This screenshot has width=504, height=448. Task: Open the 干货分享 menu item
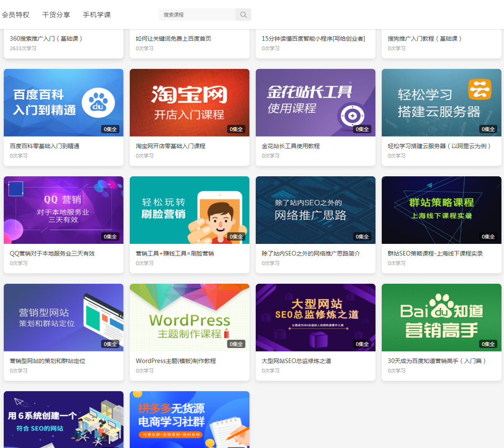click(x=56, y=15)
